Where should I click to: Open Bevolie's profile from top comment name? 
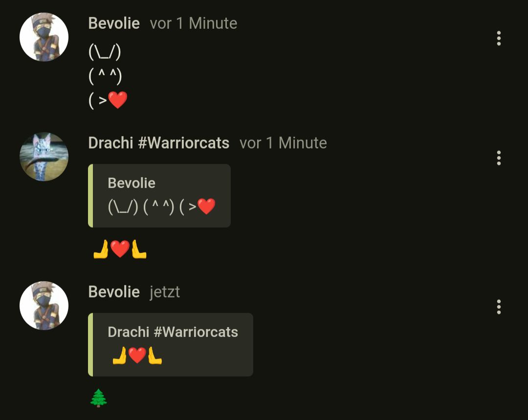click(x=114, y=23)
